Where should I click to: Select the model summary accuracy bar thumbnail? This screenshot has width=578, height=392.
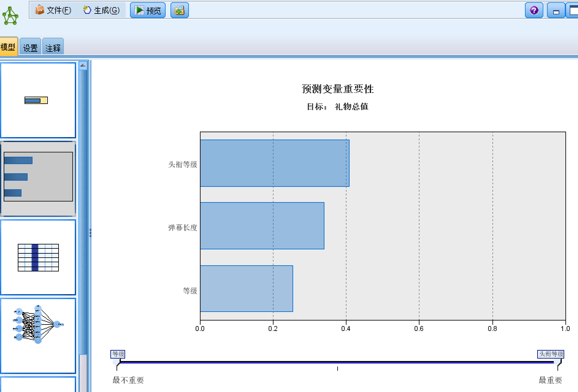38,100
